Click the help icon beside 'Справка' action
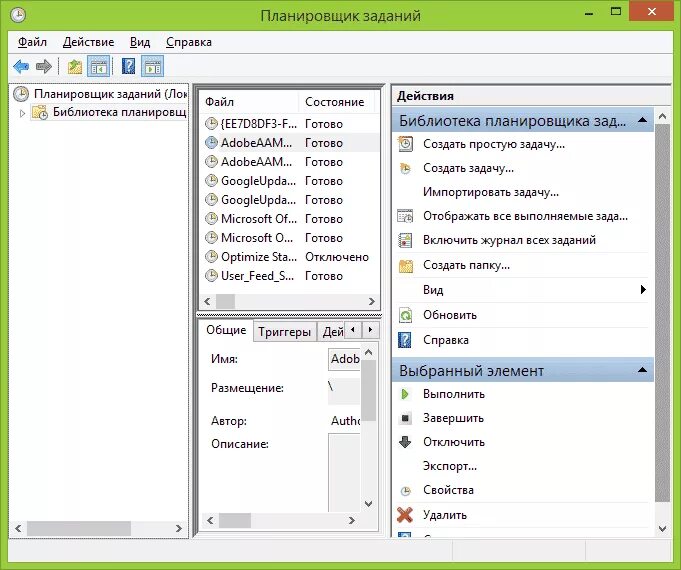 click(x=405, y=340)
